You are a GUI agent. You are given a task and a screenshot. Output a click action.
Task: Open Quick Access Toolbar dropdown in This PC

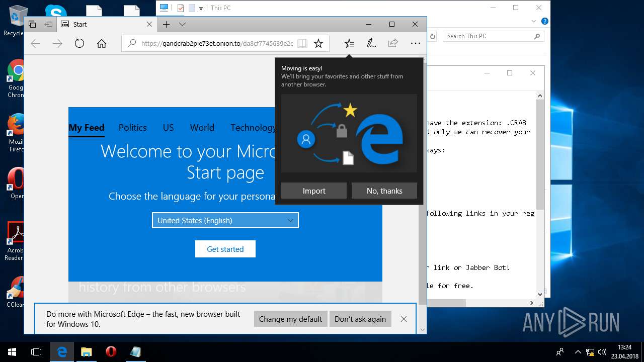[x=201, y=8]
